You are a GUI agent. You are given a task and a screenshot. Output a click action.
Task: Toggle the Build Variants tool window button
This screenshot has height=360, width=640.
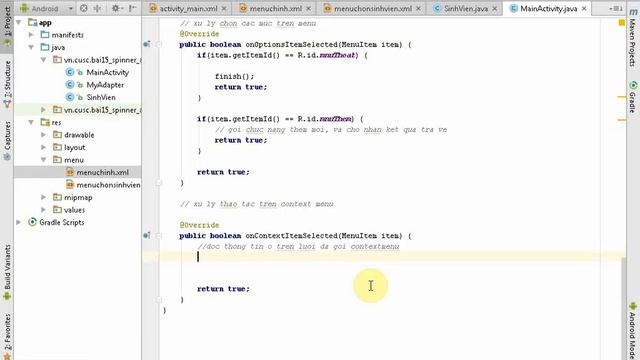7,272
